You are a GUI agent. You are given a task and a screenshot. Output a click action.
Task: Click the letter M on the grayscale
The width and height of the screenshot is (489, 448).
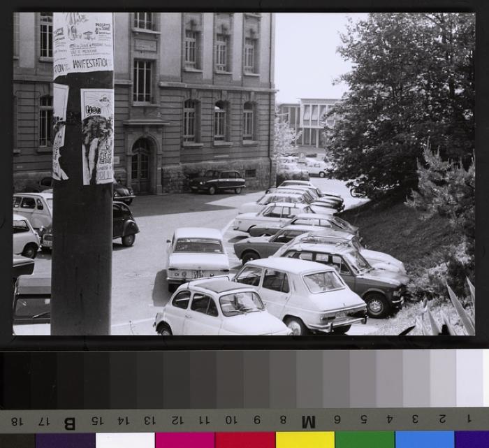pos(309,421)
